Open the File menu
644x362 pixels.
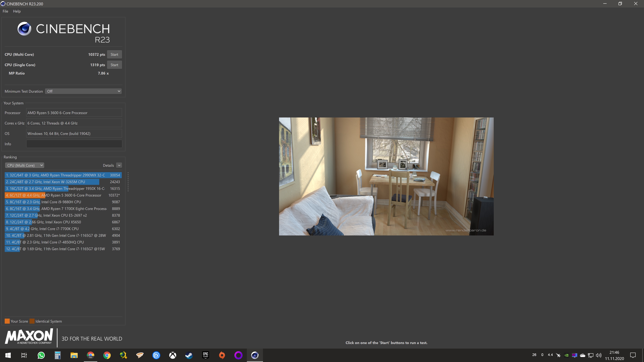point(6,11)
